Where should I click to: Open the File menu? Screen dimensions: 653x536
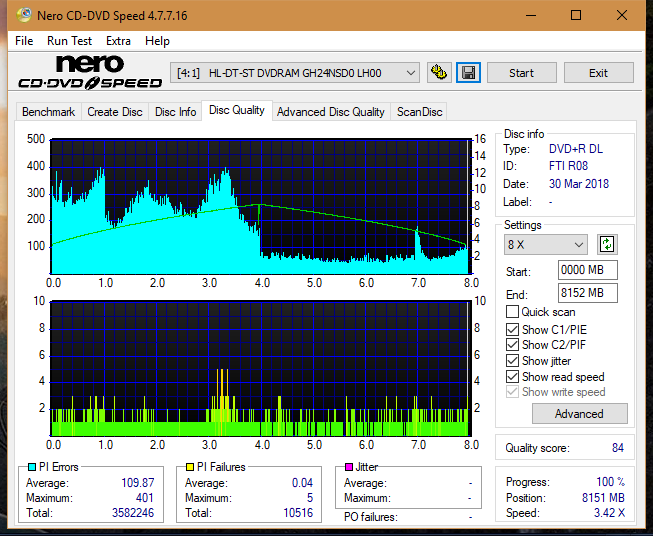(24, 41)
